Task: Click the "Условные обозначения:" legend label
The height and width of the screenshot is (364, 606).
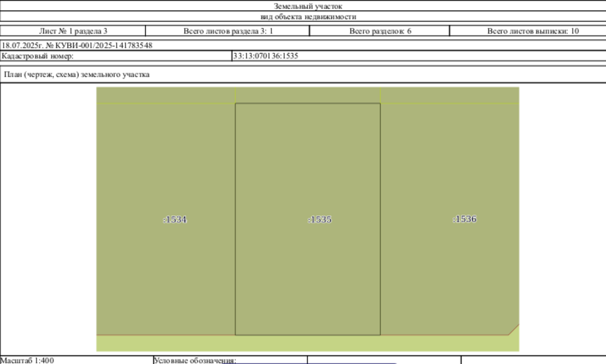Action: (x=195, y=360)
